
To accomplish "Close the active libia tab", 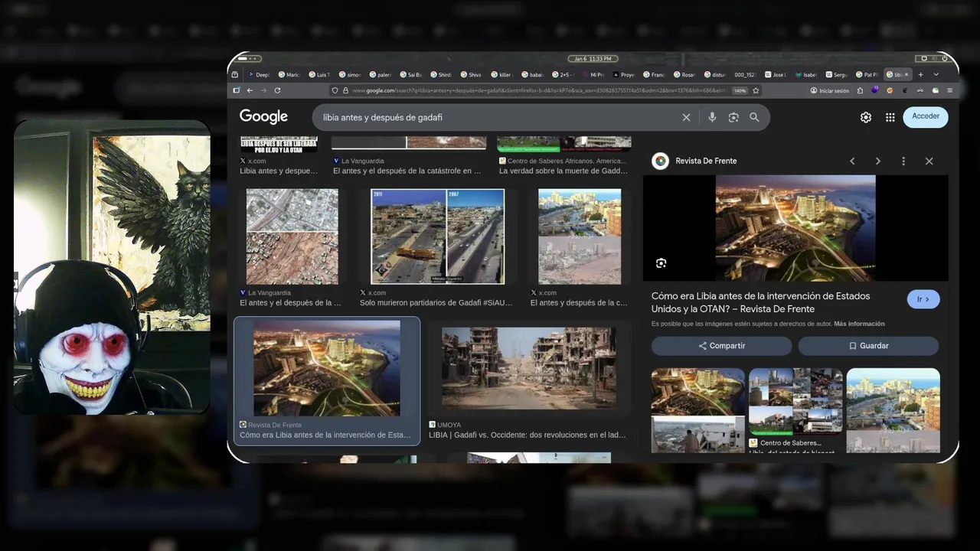I will pyautogui.click(x=906, y=74).
